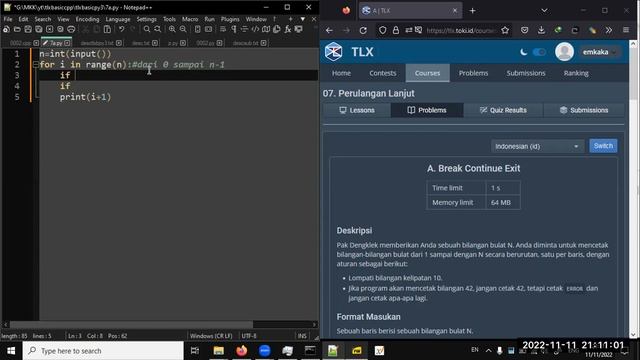Collapse the fold marker on line 2

(36, 64)
